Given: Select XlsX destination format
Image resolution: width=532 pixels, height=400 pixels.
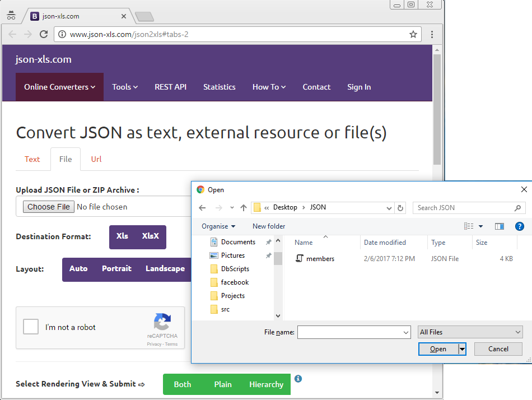Looking at the screenshot, I should (150, 236).
